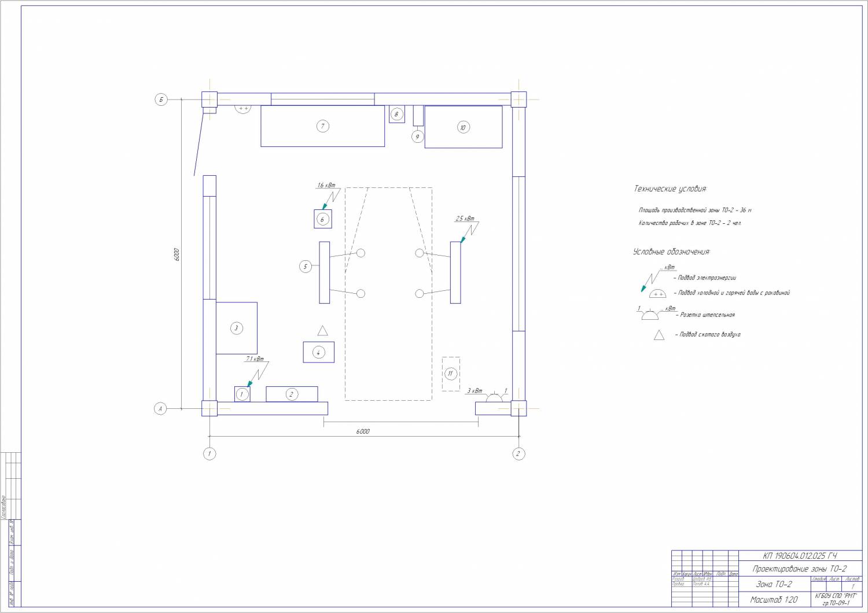
Task: Click the 'Розетка штепсельная' legend text
Action: click(x=705, y=315)
